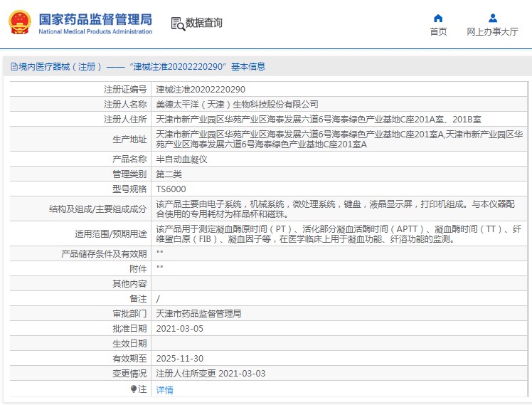Click the 生效日期 label
The image size is (532, 405).
click(129, 344)
